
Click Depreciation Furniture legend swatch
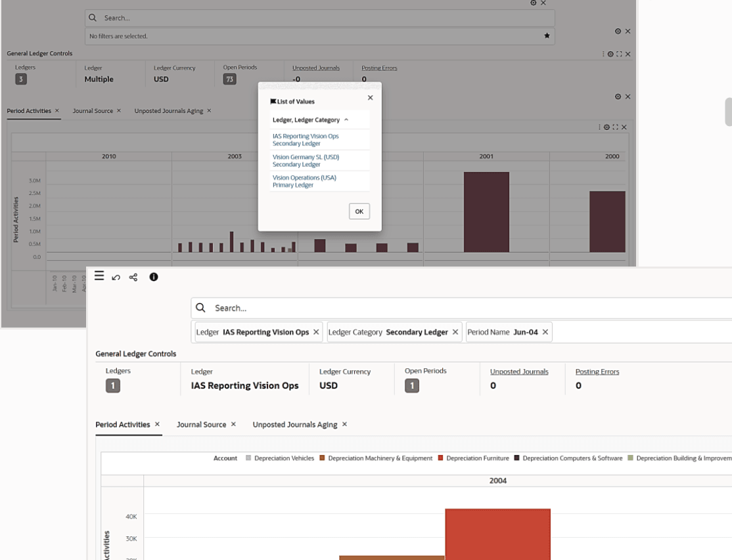tap(440, 458)
